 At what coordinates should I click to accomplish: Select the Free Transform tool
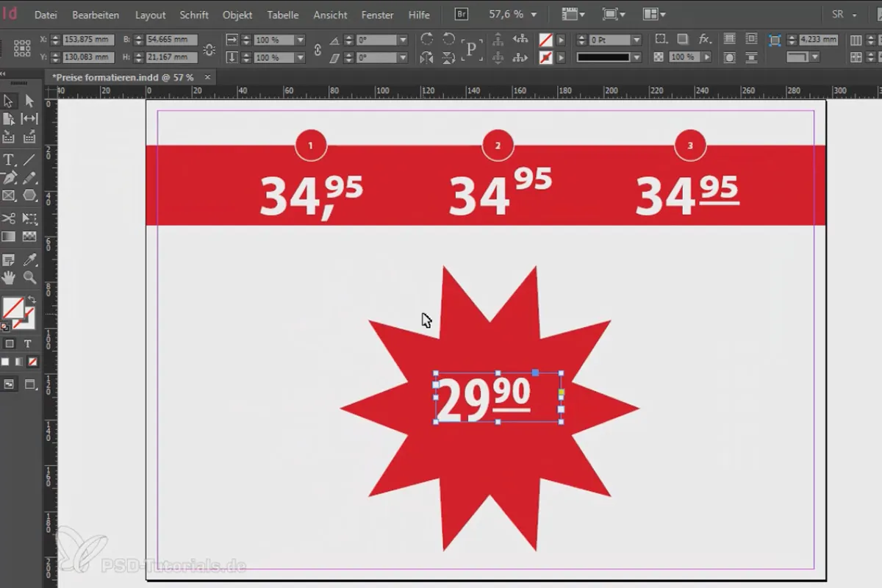29,218
